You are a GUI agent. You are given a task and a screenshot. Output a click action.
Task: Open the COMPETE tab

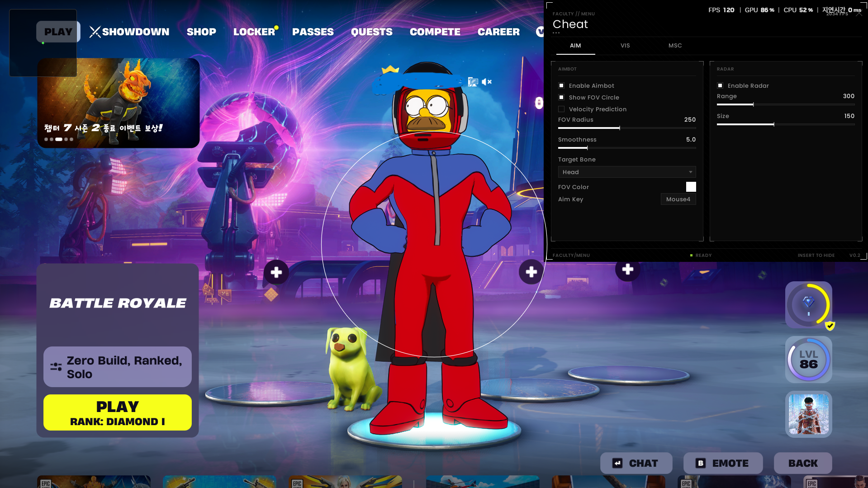(435, 32)
